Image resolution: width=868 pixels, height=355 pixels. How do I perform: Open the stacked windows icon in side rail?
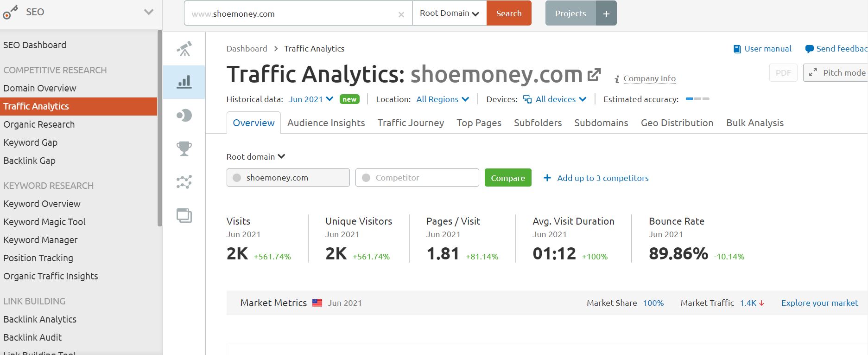tap(184, 216)
